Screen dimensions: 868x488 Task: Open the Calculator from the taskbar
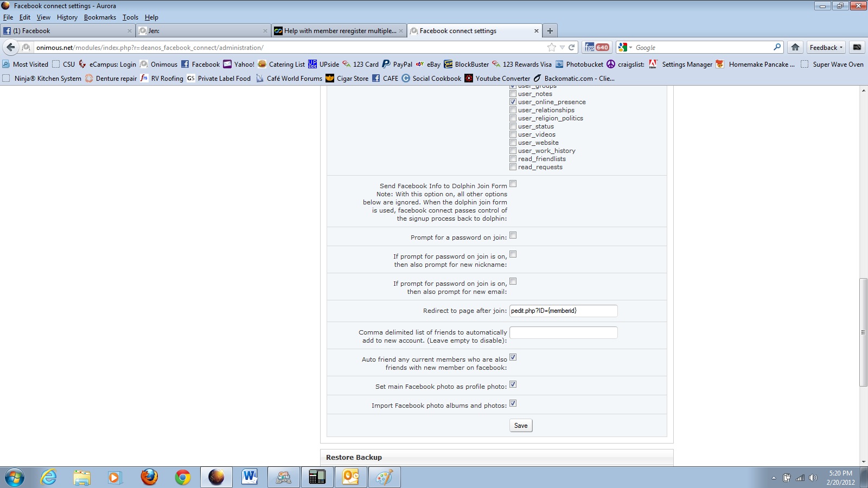coord(317,477)
